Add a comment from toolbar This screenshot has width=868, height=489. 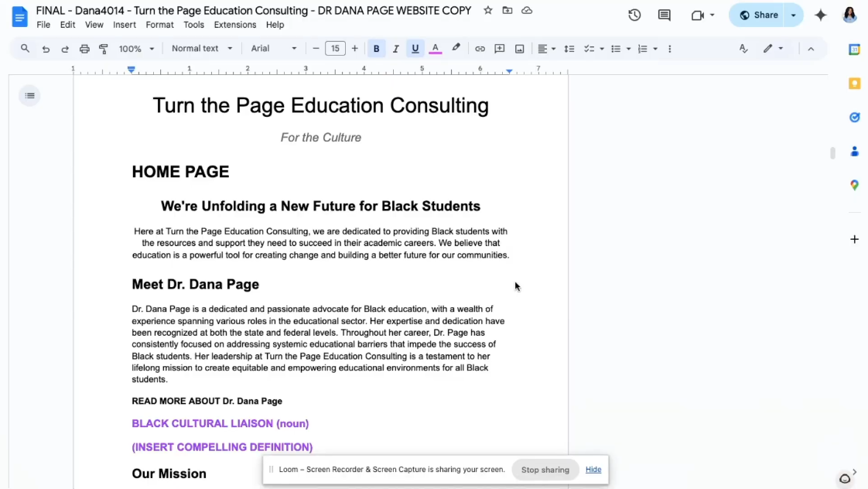tap(499, 49)
